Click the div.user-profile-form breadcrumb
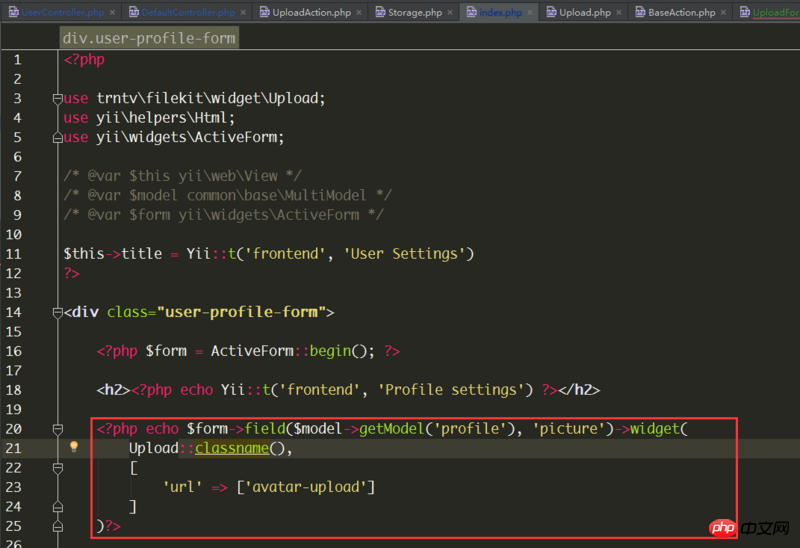This screenshot has width=800, height=548. click(x=149, y=38)
